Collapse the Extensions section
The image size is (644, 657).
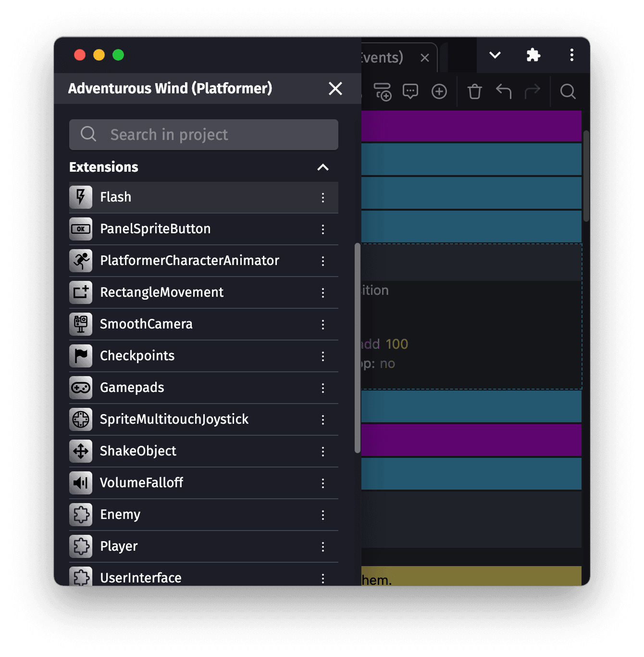click(x=323, y=167)
